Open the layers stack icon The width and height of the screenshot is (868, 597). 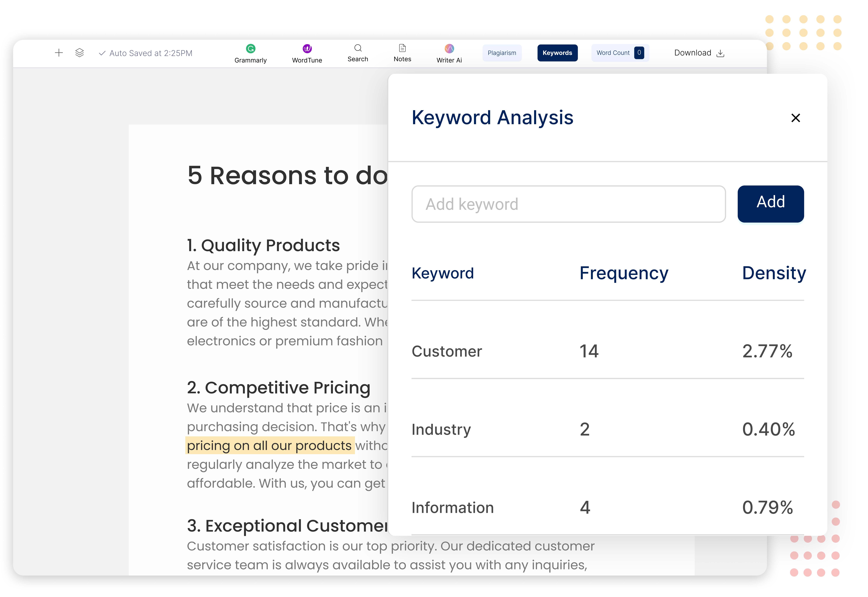(x=79, y=53)
